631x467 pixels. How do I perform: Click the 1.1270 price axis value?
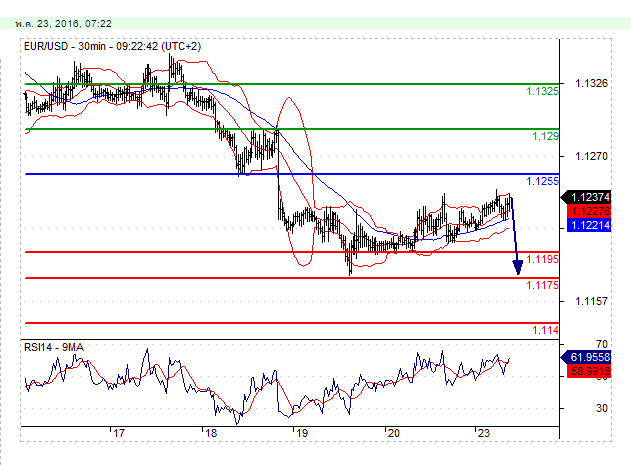point(591,156)
